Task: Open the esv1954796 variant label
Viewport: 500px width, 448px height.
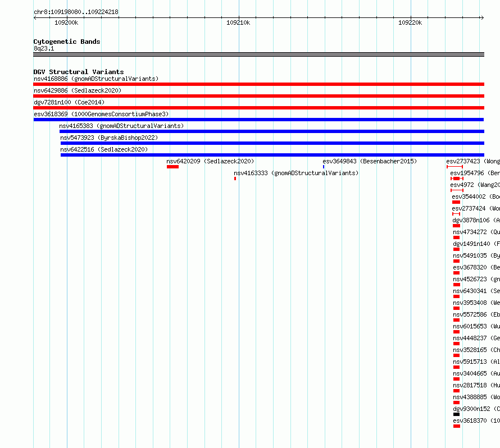Action: [475, 173]
